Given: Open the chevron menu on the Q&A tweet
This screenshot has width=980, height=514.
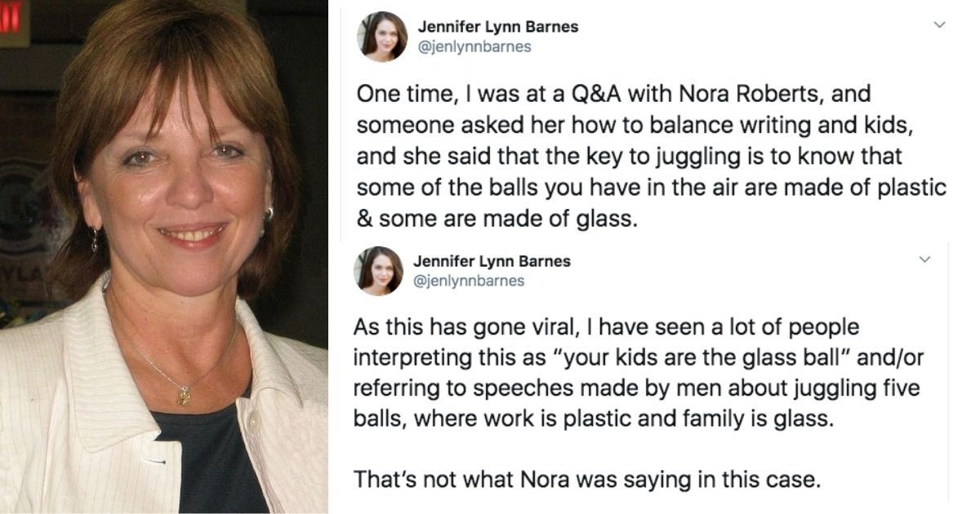Looking at the screenshot, I should [x=939, y=25].
